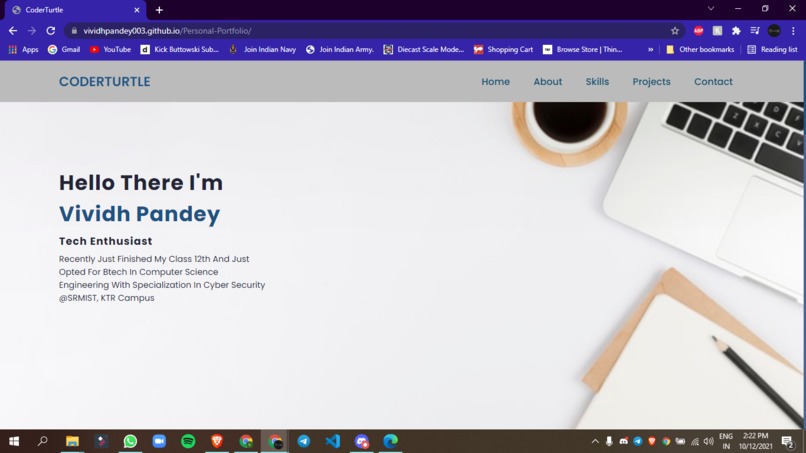Show hidden bookmarks with double chevron
Image resolution: width=806 pixels, height=453 pixels.
click(x=650, y=49)
